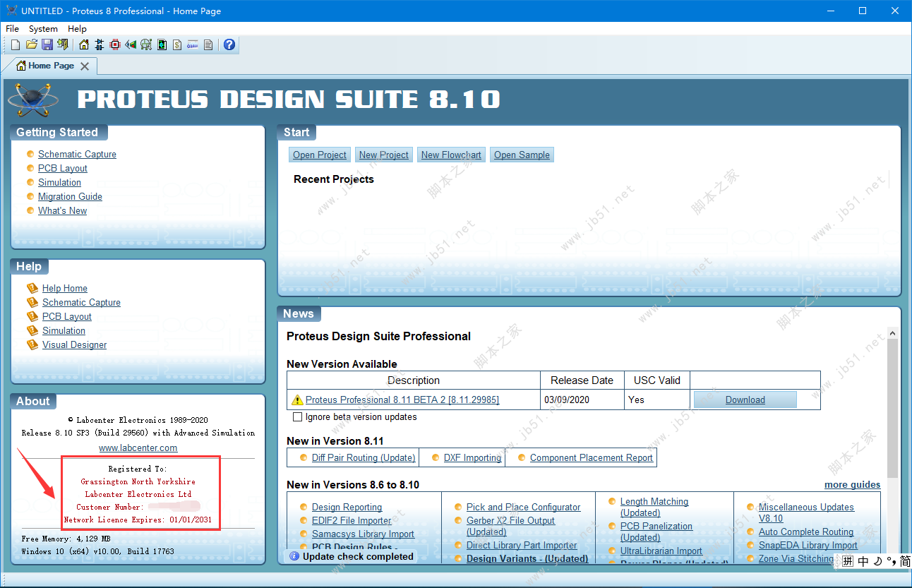Image resolution: width=912 pixels, height=588 pixels.
Task: Open Proteus Help with the question mark icon
Action: pos(229,44)
